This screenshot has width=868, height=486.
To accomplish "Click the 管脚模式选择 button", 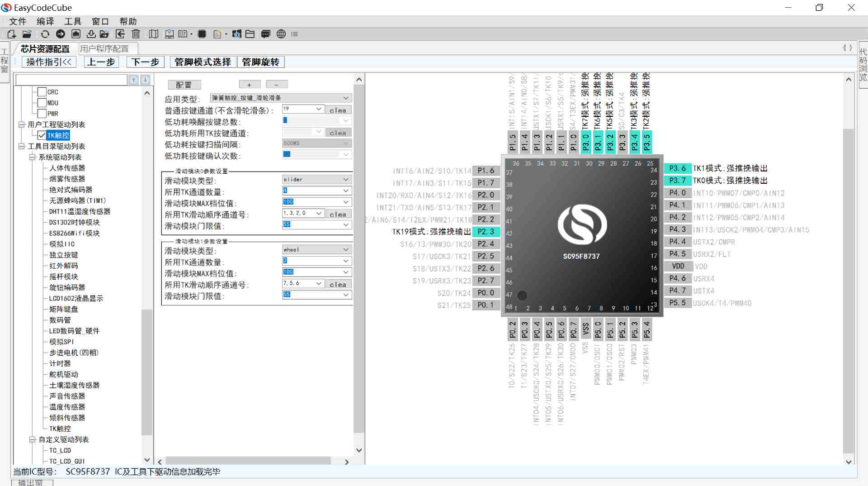I will 203,62.
